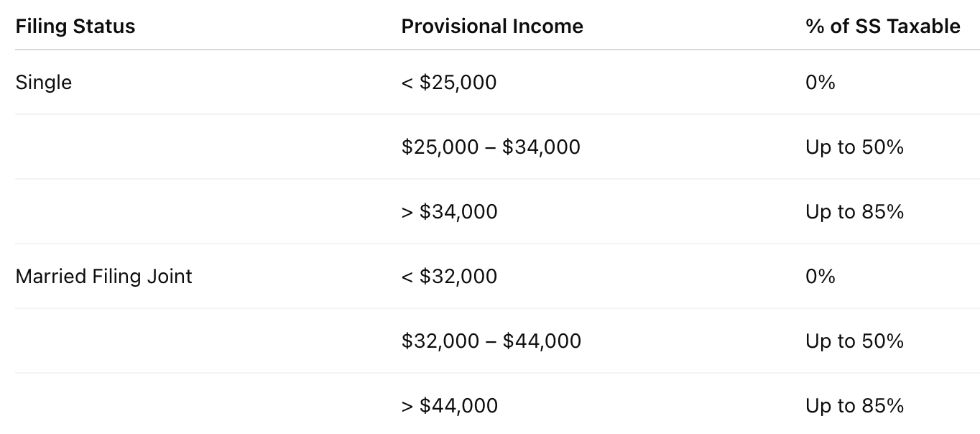The height and width of the screenshot is (434, 980).
Task: Click the Filing Status column header
Action: tap(75, 27)
